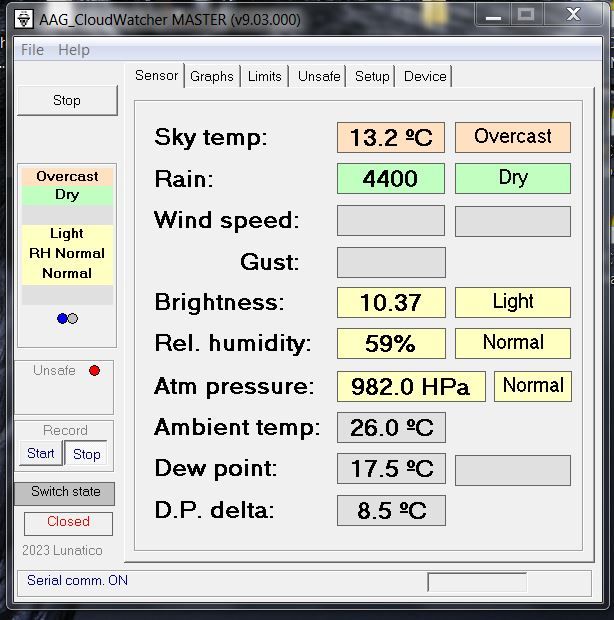
Task: Close the CloudWatcher window
Action: pos(573,15)
